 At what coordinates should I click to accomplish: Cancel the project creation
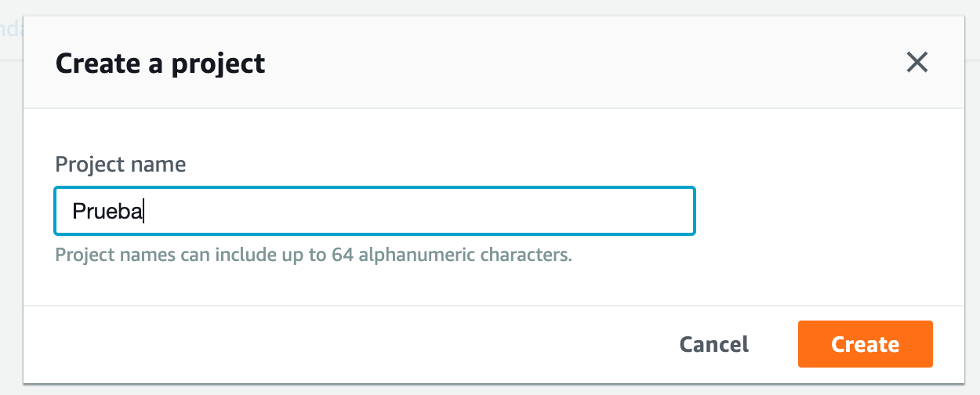coord(713,344)
